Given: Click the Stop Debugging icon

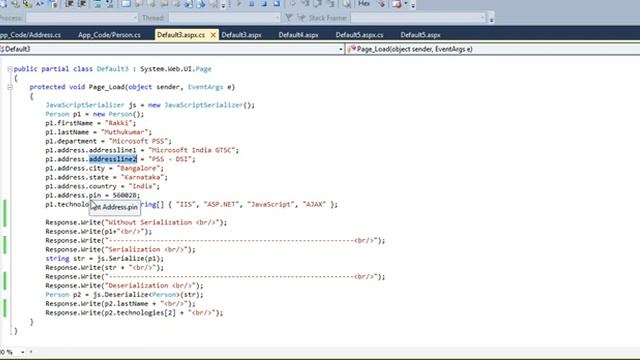Looking at the screenshot, I should pyautogui.click(x=264, y=4).
